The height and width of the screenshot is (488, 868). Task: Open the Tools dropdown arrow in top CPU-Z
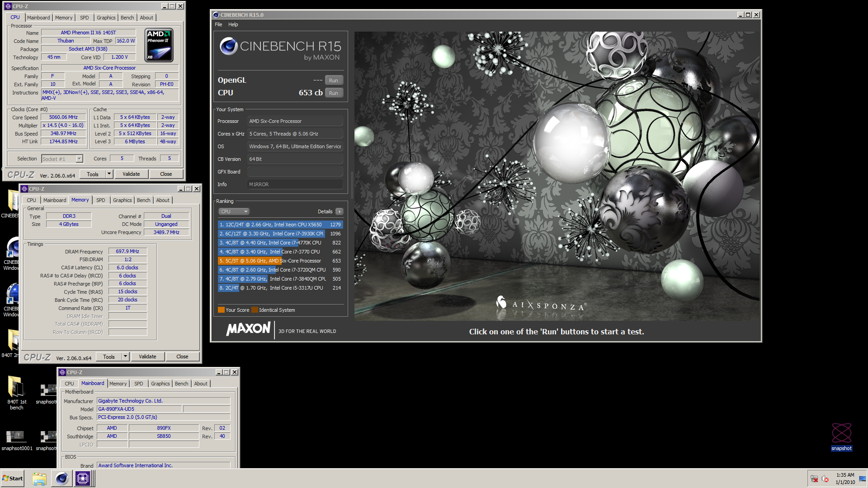click(x=109, y=174)
